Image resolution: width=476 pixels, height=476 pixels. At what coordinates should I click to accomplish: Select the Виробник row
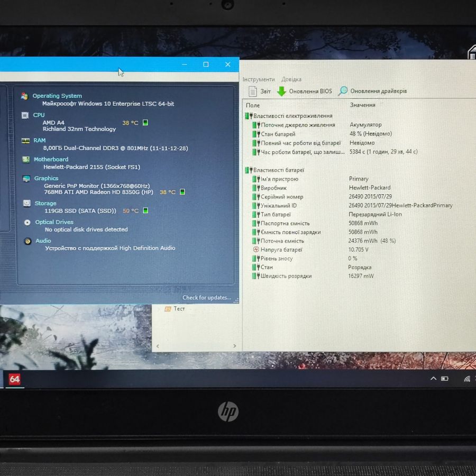coord(322,188)
